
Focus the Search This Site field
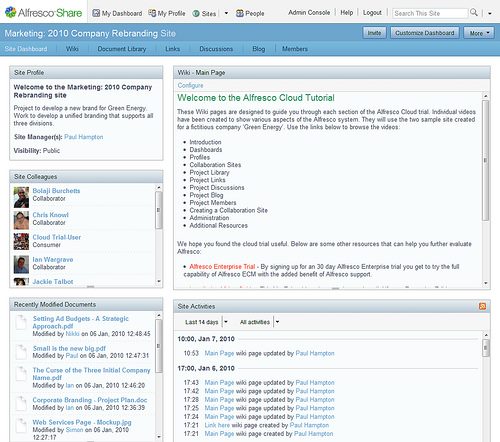tap(430, 13)
